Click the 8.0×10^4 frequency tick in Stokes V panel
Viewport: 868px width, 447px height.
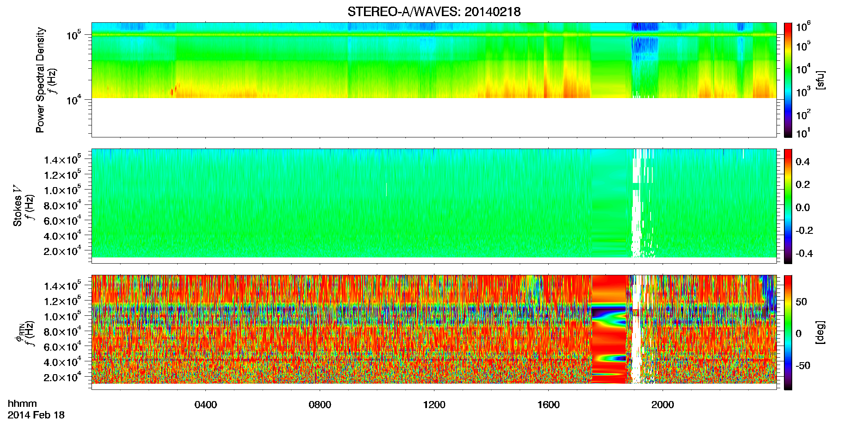tap(63, 205)
